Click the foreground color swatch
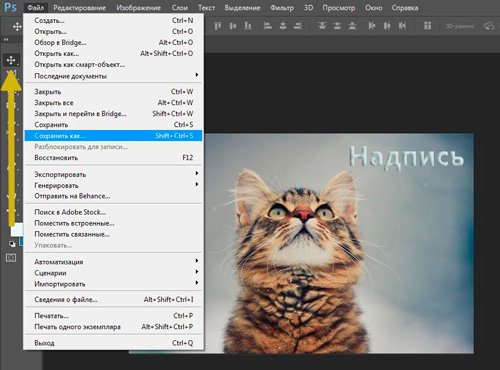 pyautogui.click(x=16, y=229)
